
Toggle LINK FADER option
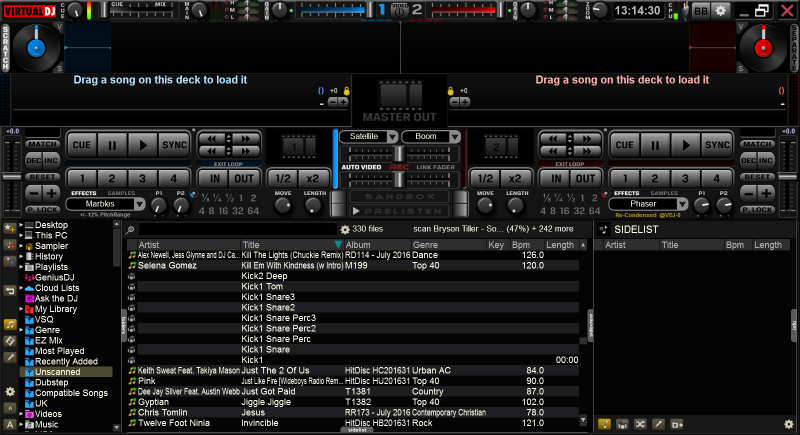435,167
